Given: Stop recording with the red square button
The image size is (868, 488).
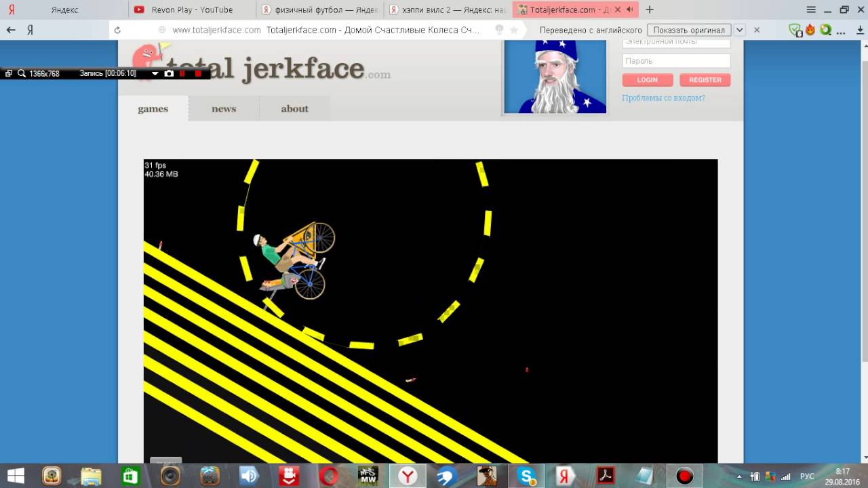Looking at the screenshot, I should [198, 73].
